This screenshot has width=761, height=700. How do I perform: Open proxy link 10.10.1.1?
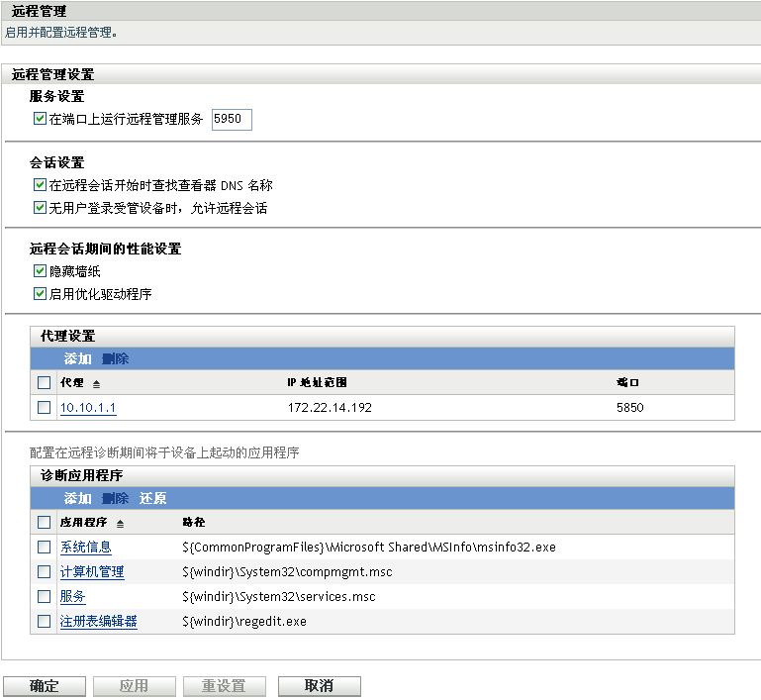coord(88,407)
